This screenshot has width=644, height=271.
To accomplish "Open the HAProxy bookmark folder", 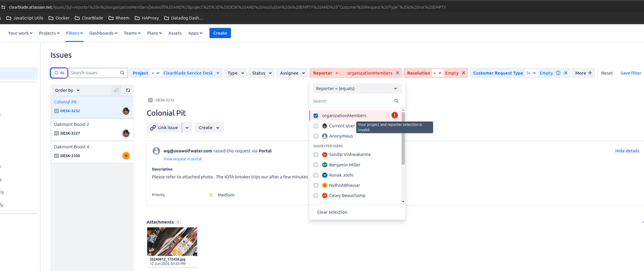I will pyautogui.click(x=146, y=17).
